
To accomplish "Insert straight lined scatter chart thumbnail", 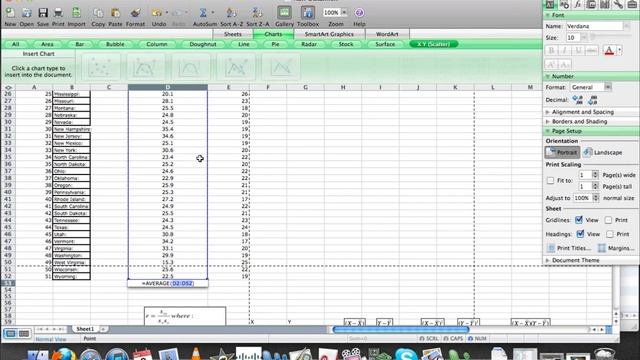I will (281, 67).
